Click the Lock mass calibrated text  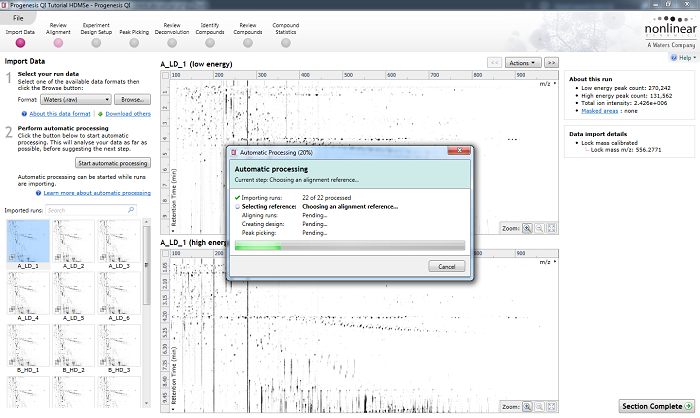pos(609,143)
